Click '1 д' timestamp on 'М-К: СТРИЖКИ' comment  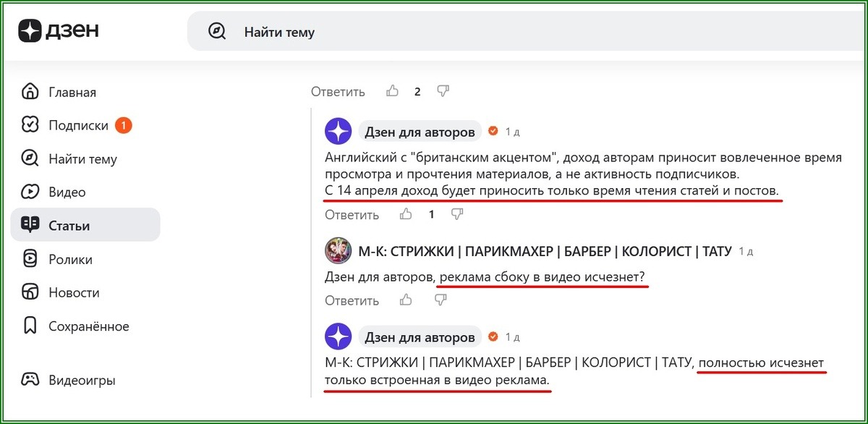click(x=746, y=252)
